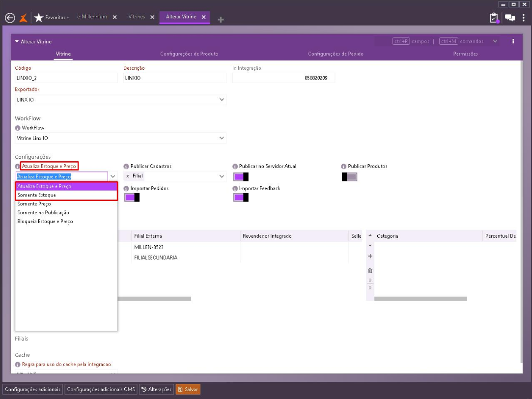532x399 pixels.
Task: Add a new tab with plus icon
Action: pyautogui.click(x=221, y=20)
